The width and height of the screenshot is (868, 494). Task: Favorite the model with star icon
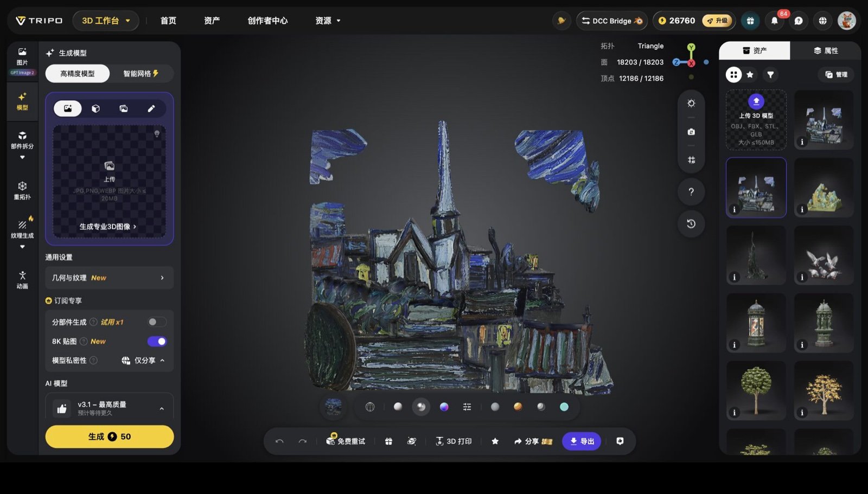[495, 441]
